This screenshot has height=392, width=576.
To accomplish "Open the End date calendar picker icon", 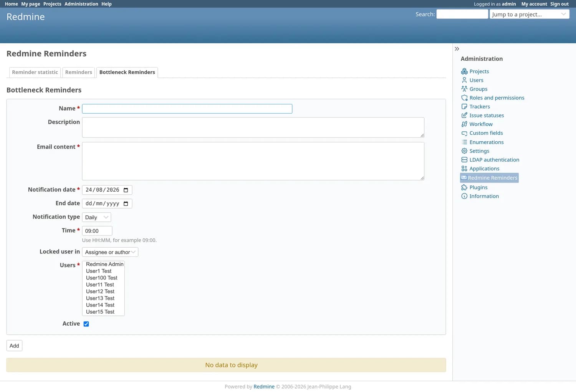I will tap(126, 203).
